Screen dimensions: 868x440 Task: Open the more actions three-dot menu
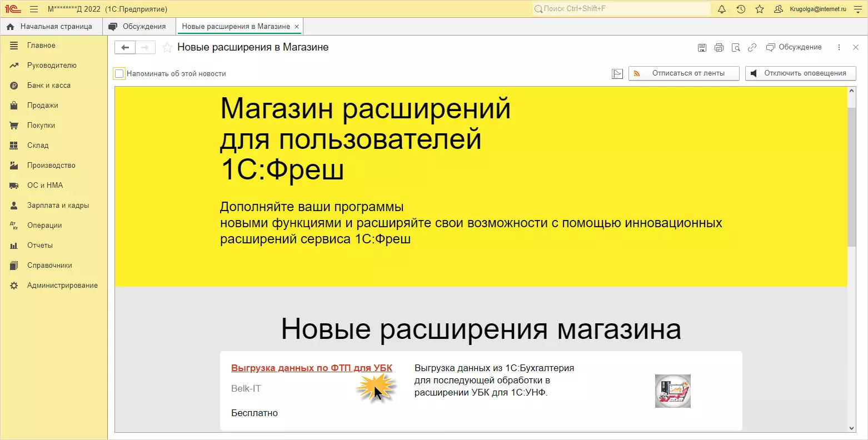(839, 48)
